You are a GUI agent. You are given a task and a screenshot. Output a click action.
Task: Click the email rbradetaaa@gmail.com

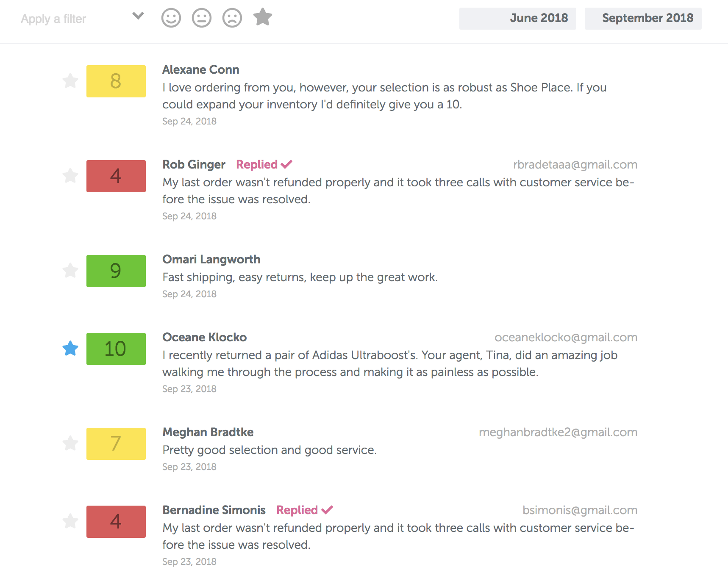(575, 164)
